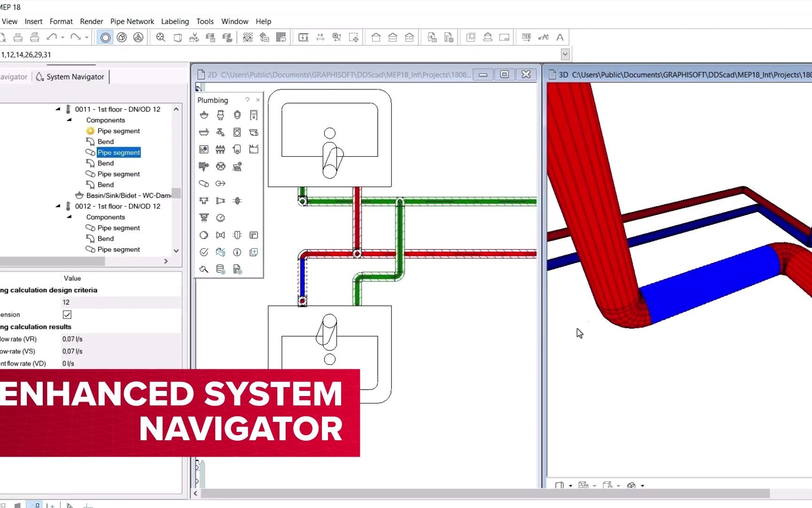Toggle the checked dimension checkbox in properties

click(67, 315)
